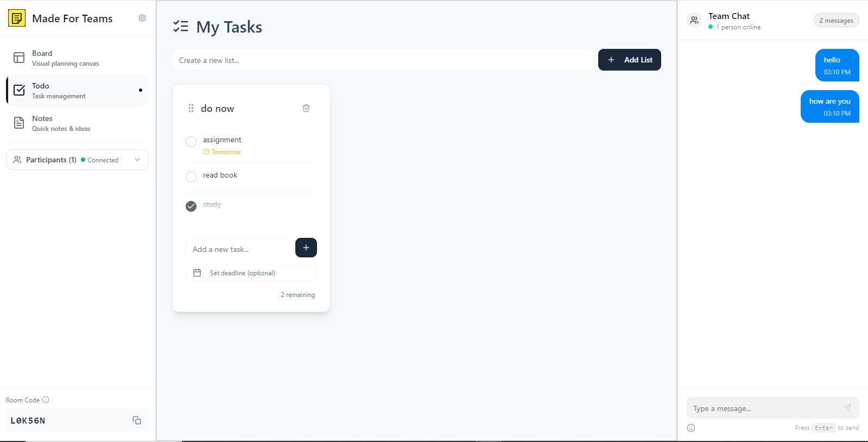Click the how are you message bubble
This screenshot has height=442, width=868.
[830, 106]
